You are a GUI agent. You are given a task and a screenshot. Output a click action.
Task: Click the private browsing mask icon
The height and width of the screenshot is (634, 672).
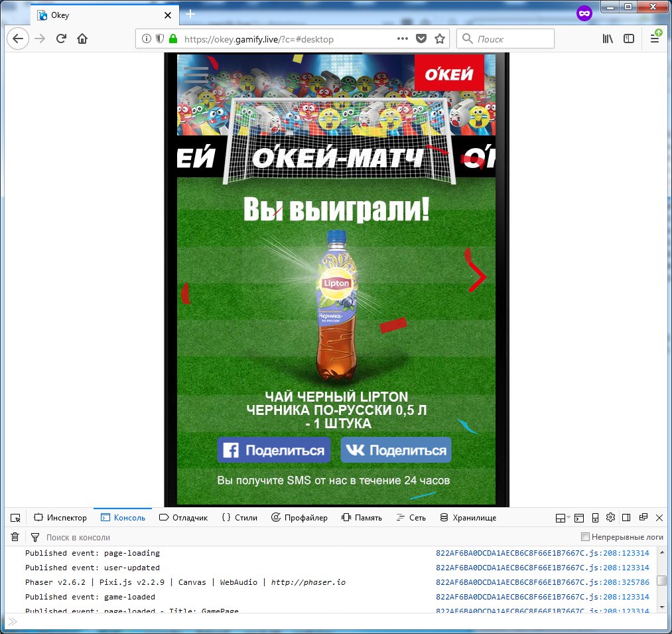(x=584, y=14)
